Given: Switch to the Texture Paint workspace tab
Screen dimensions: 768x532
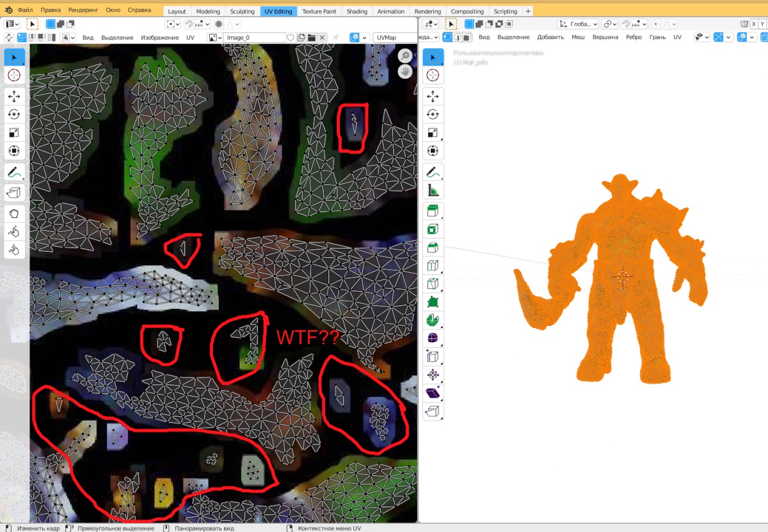Looking at the screenshot, I should (319, 12).
